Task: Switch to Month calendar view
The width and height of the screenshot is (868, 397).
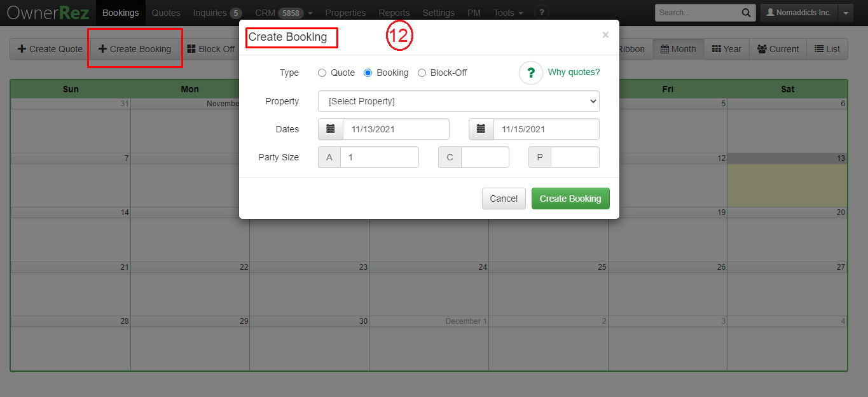Action: [x=679, y=49]
